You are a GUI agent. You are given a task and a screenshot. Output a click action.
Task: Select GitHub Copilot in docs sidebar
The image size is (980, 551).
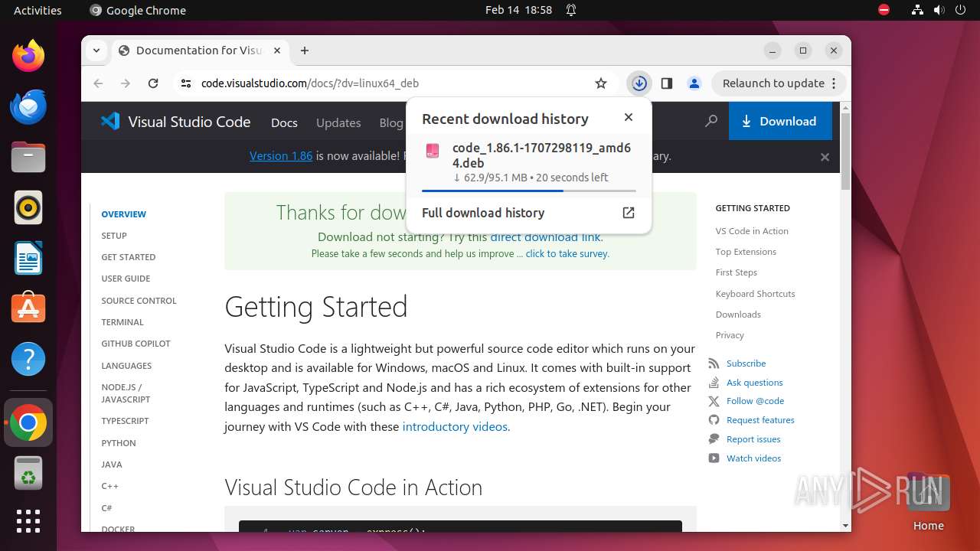[136, 344]
